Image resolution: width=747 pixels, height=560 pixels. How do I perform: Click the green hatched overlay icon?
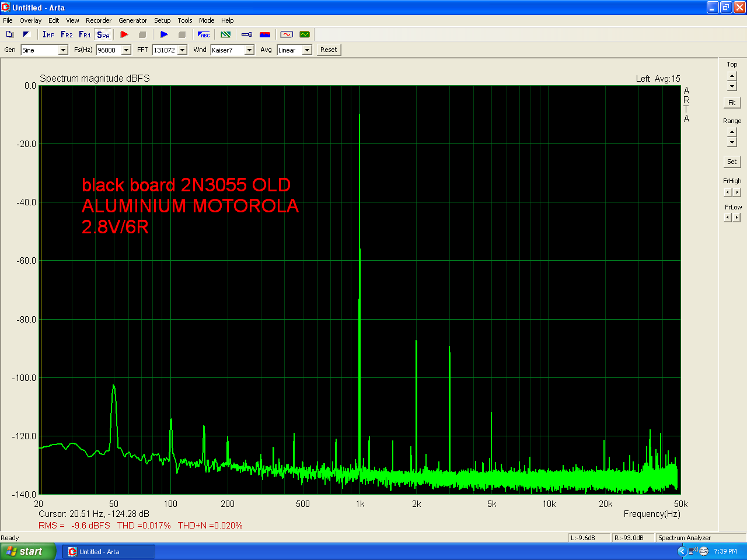pos(226,34)
